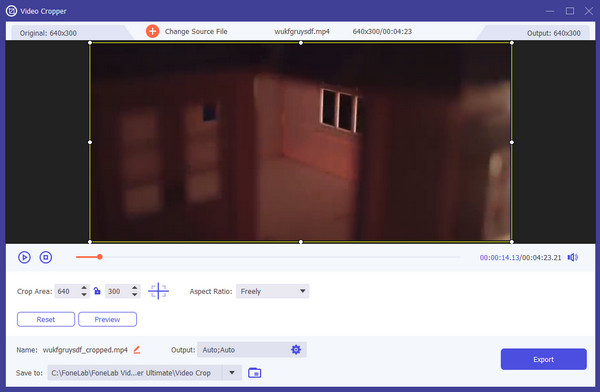Click the video preview frame
Screen dimensions: 600x392
tap(301, 142)
